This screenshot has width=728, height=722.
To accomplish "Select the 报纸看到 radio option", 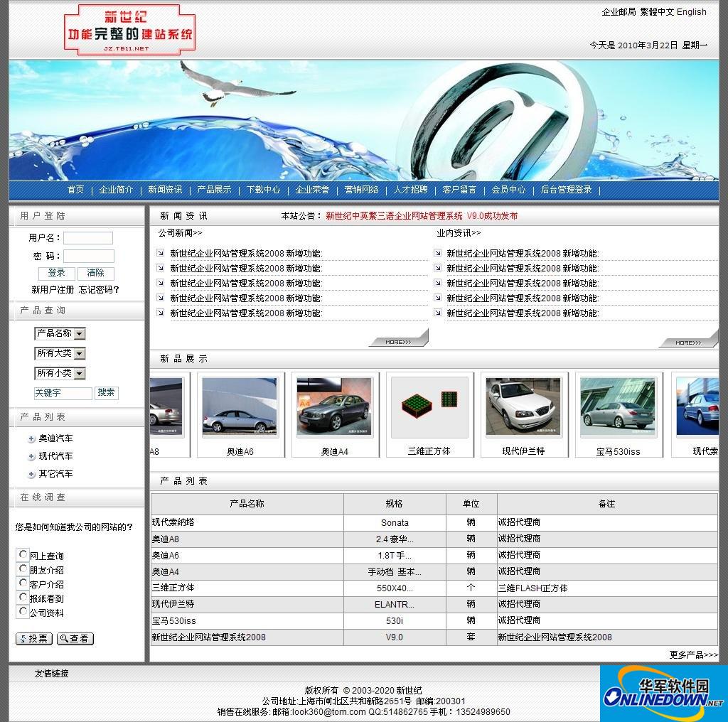I will pyautogui.click(x=23, y=597).
